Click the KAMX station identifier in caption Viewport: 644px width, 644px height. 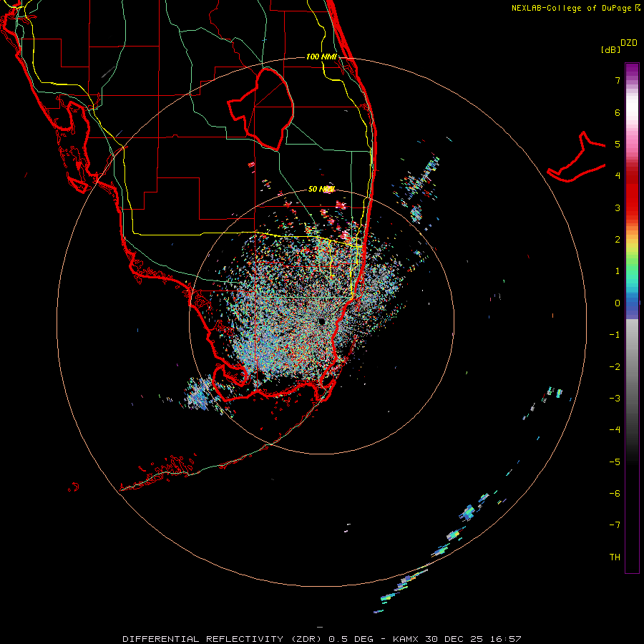tap(405, 639)
